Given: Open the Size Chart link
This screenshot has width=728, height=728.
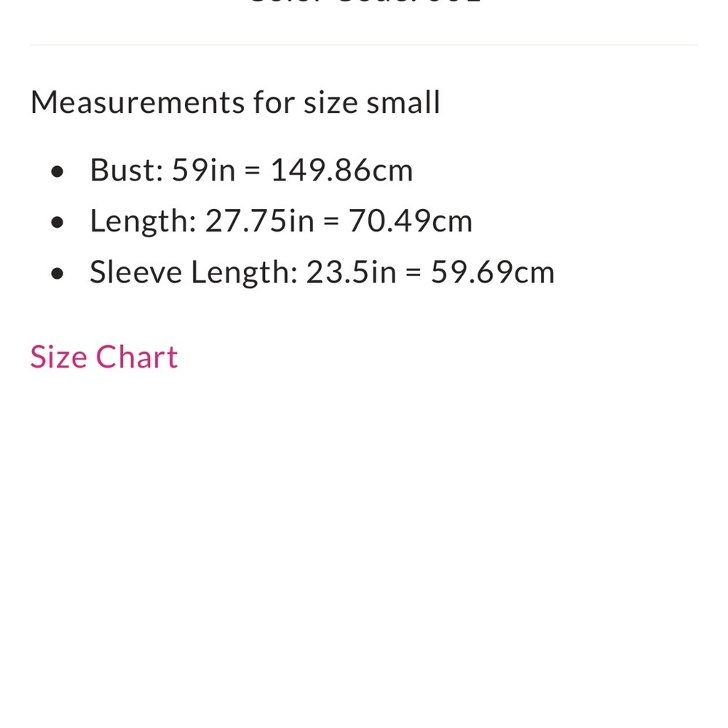Looking at the screenshot, I should [x=104, y=357].
